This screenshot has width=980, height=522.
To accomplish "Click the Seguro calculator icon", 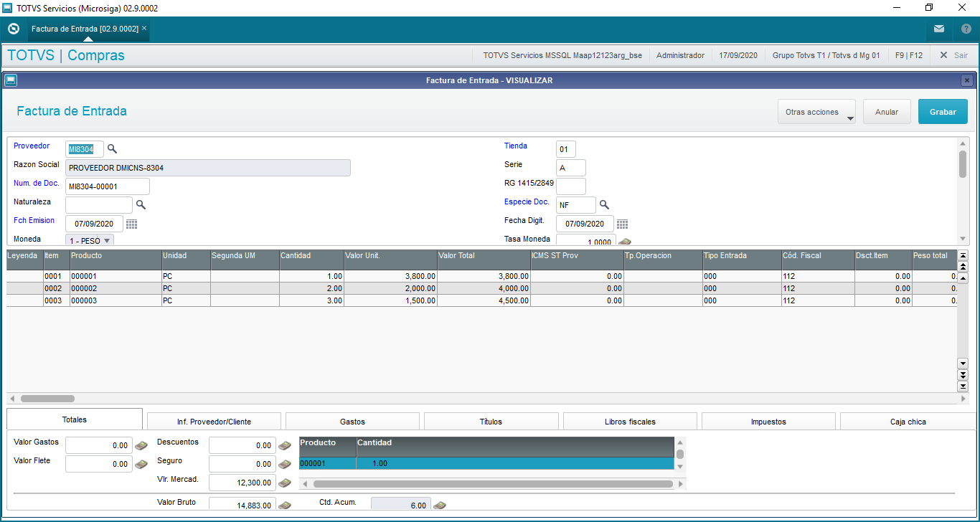I will (x=285, y=464).
